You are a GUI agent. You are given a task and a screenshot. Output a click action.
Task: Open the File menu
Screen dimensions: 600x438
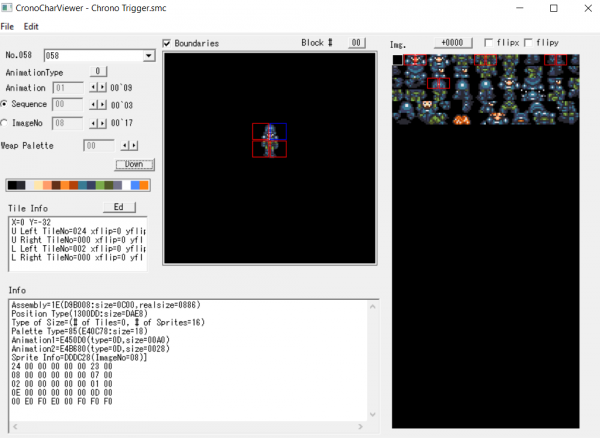(x=8, y=25)
